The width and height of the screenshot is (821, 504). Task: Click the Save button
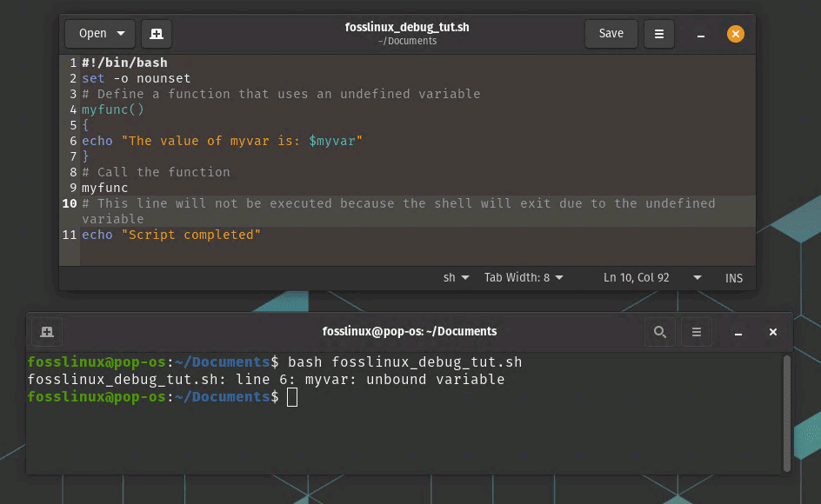pos(611,34)
